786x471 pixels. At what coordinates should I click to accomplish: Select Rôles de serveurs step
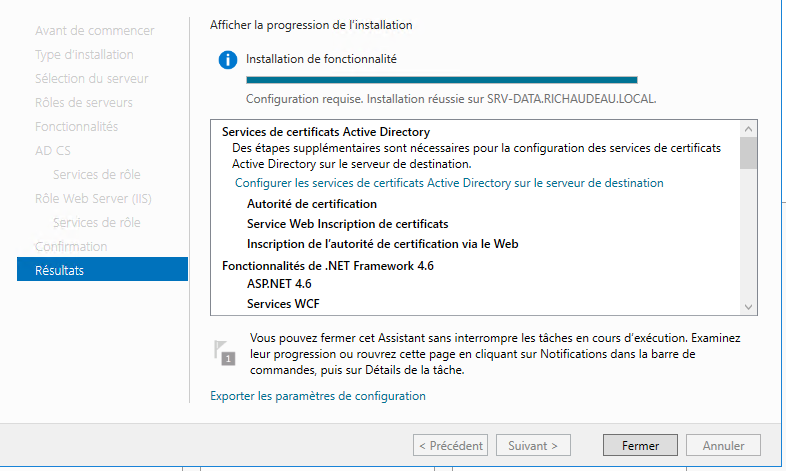tap(84, 103)
